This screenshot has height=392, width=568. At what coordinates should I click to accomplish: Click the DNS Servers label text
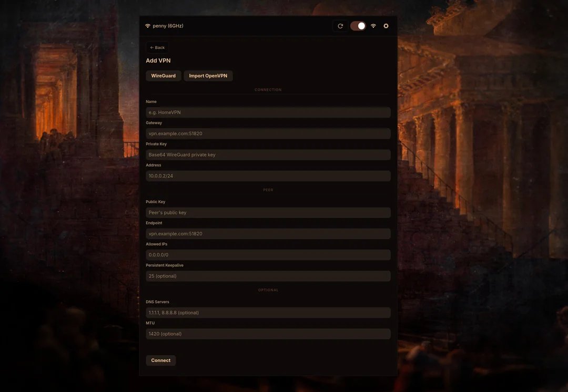157,302
